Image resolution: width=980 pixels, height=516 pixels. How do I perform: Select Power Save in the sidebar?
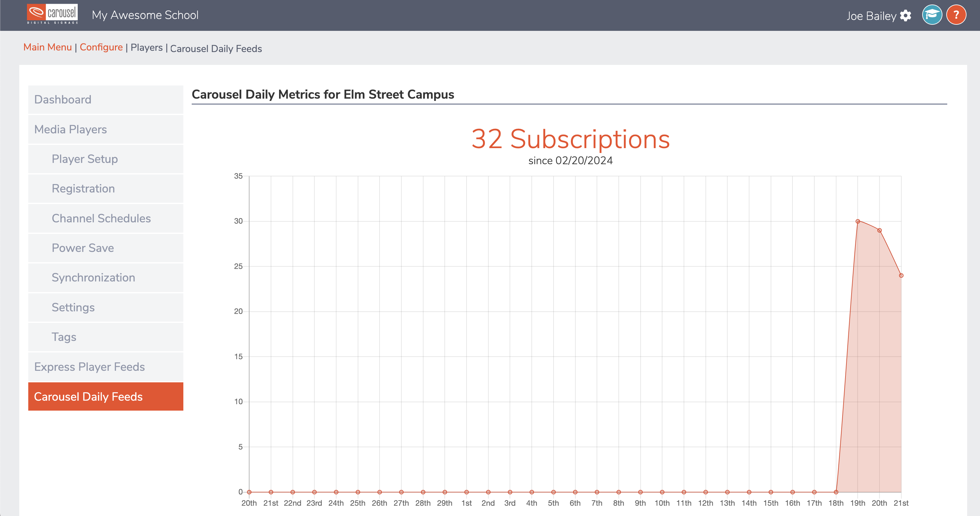click(106, 248)
